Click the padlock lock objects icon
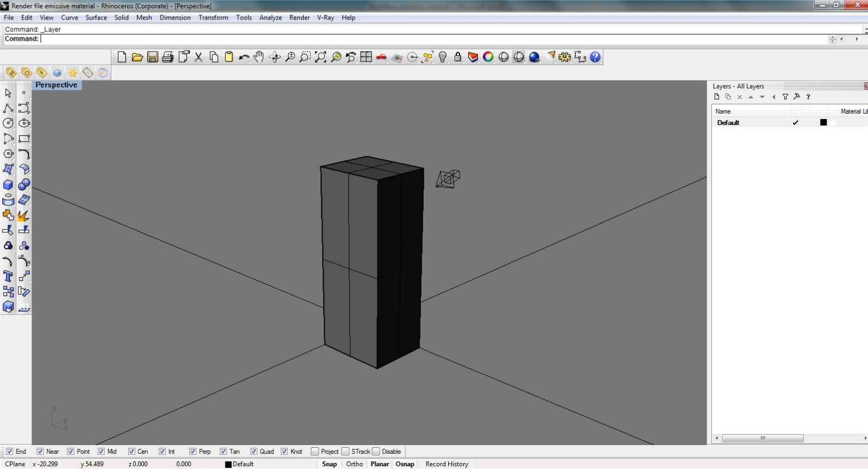This screenshot has height=469, width=868. point(458,57)
